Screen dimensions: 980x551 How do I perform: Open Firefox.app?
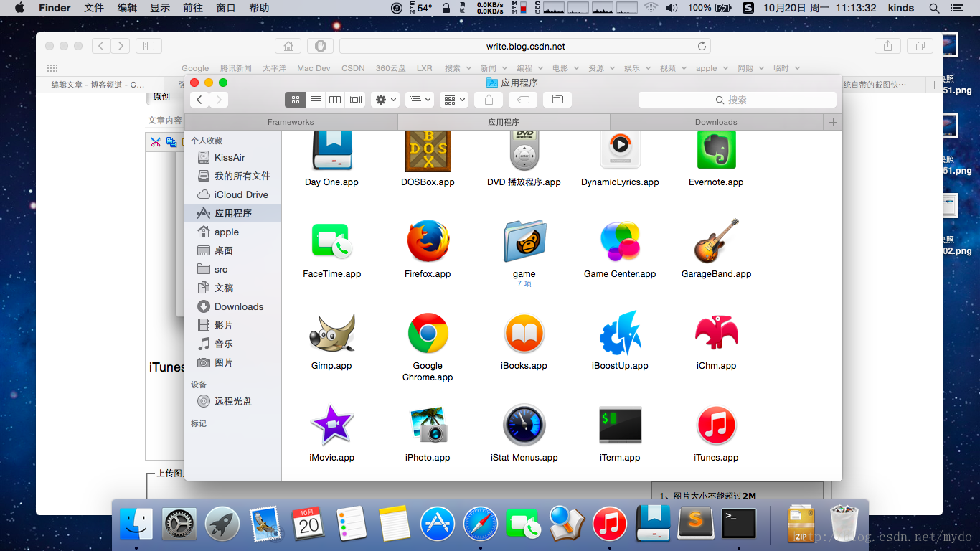(428, 241)
